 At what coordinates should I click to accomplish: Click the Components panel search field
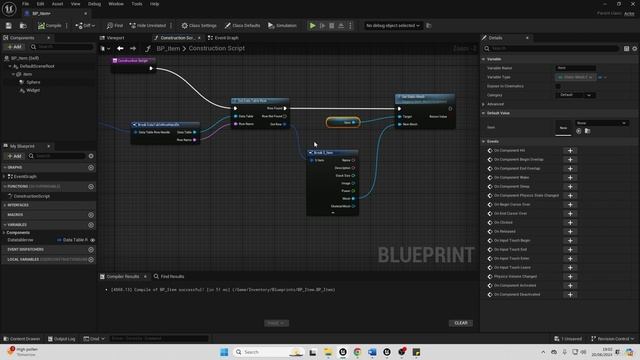(62, 47)
